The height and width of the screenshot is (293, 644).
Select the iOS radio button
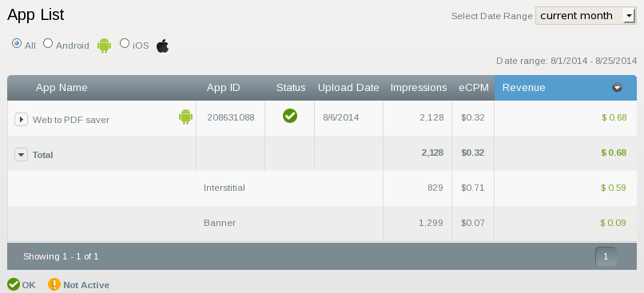pyautogui.click(x=125, y=43)
